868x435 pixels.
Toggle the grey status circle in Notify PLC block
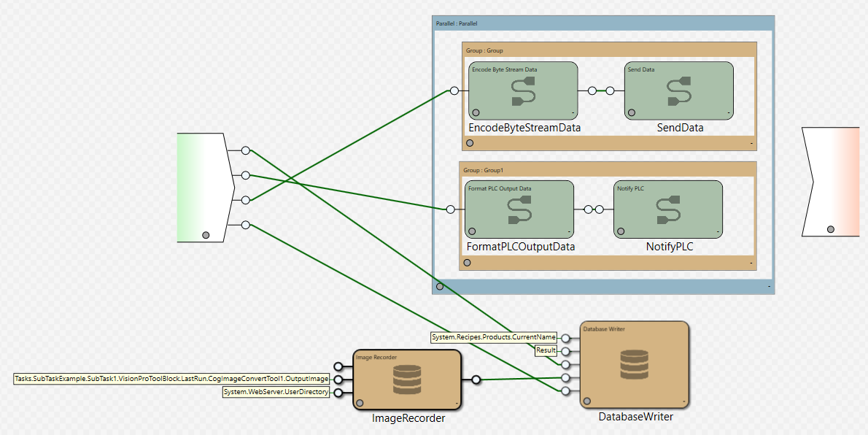tap(621, 231)
